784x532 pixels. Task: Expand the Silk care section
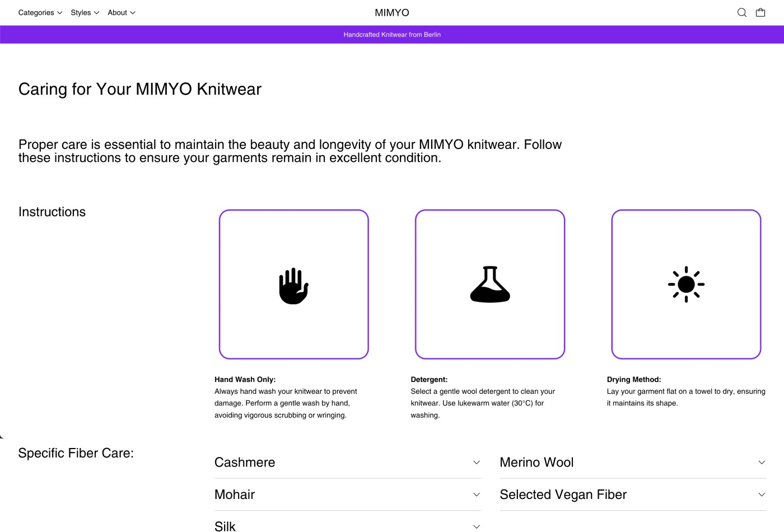tap(348, 526)
